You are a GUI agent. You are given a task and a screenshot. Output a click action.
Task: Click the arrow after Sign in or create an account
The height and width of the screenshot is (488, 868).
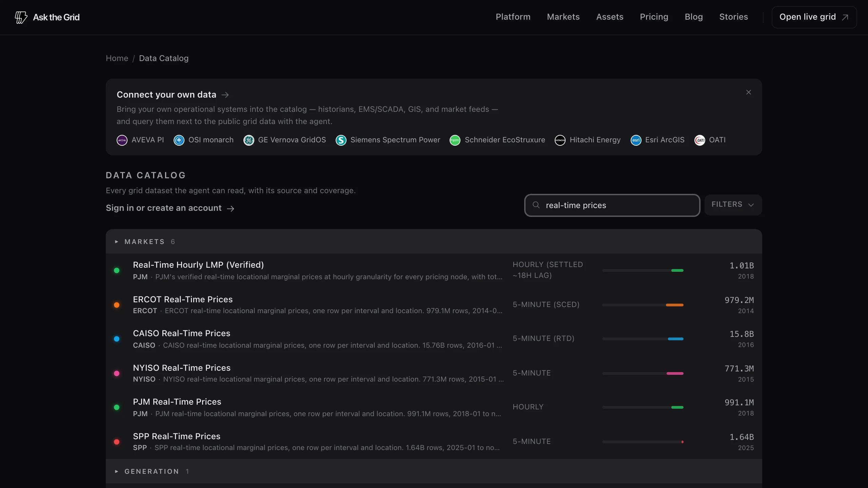(x=231, y=208)
